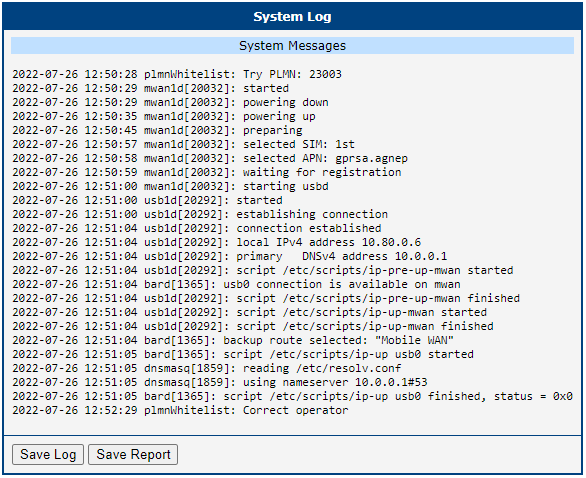Screen dimensions: 586x478
Task: Select the 12:50:29 'mwan1d[20032]: started' line
Action: click(151, 88)
